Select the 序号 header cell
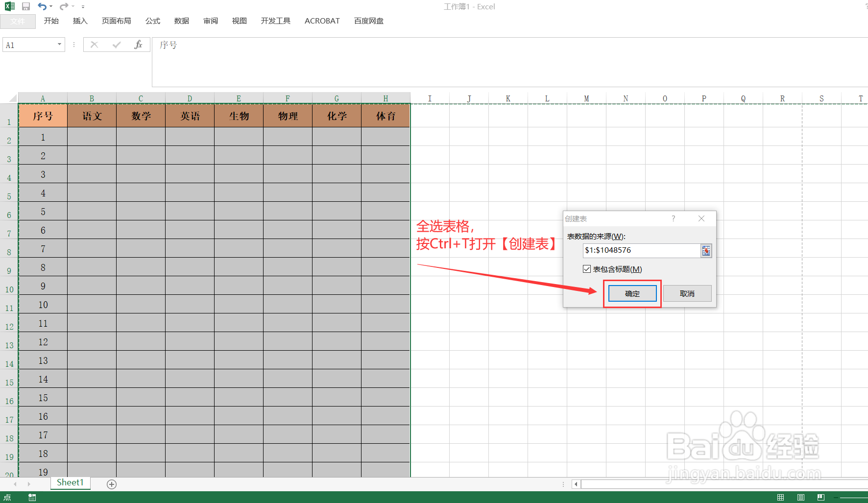This screenshot has height=503, width=868. pyautogui.click(x=43, y=116)
